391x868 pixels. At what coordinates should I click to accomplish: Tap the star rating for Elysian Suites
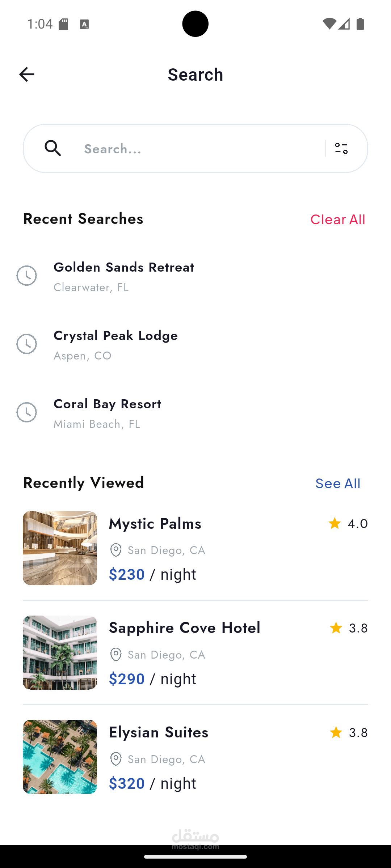click(348, 732)
